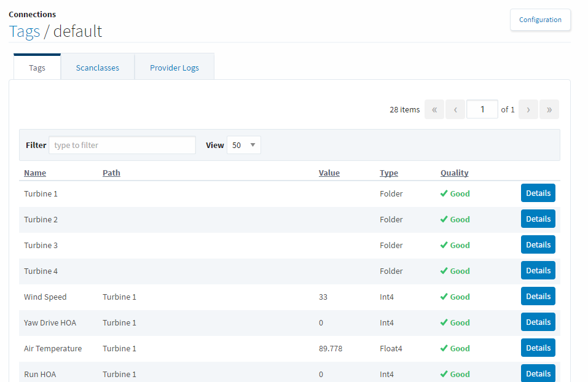Screen dimensions: 588x382
Task: Sort table by Quality header
Action: (454, 173)
